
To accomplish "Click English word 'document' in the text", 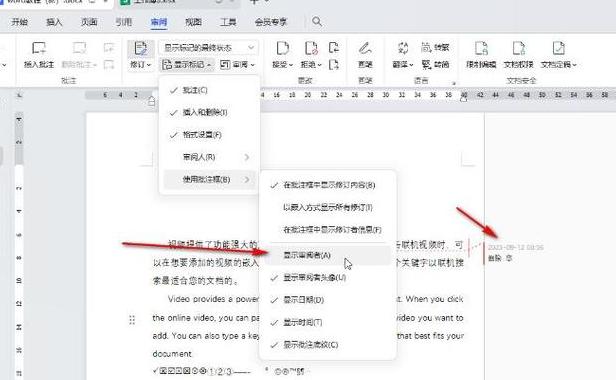I will 172,354.
